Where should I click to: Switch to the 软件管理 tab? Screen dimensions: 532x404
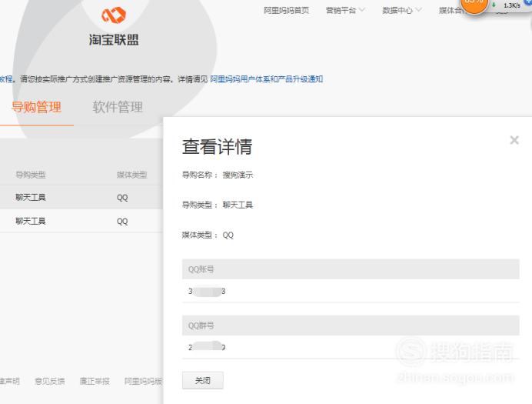point(118,107)
